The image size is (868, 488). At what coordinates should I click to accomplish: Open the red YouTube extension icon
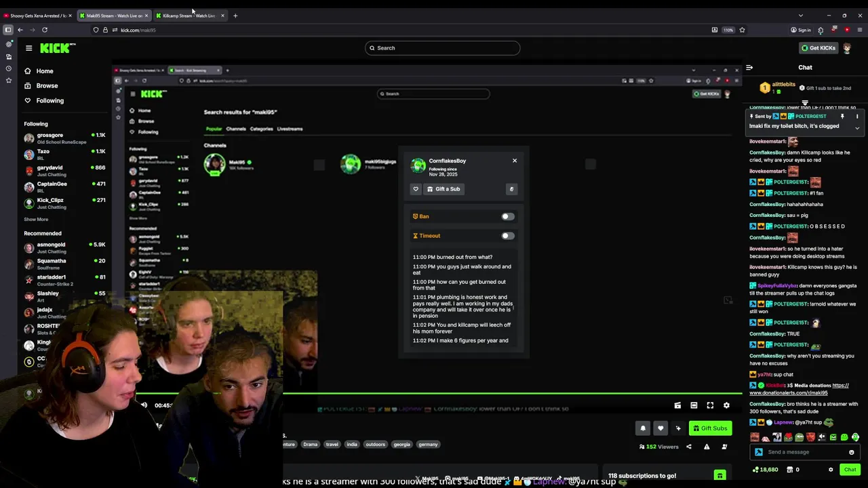(846, 30)
